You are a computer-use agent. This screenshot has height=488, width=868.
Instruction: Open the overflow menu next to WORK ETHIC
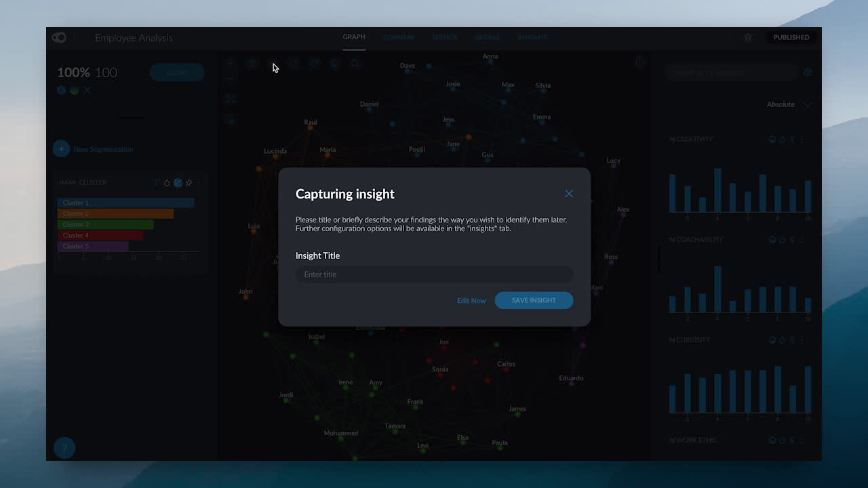pyautogui.click(x=802, y=440)
